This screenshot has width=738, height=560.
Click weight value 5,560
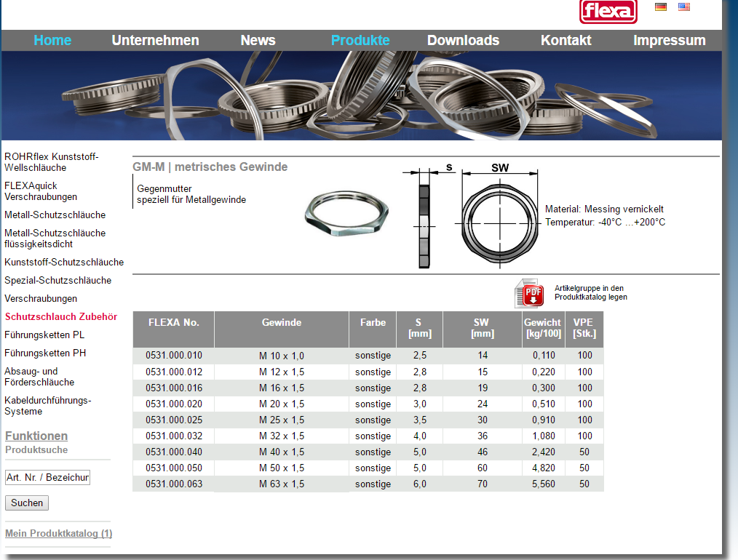[x=544, y=484]
